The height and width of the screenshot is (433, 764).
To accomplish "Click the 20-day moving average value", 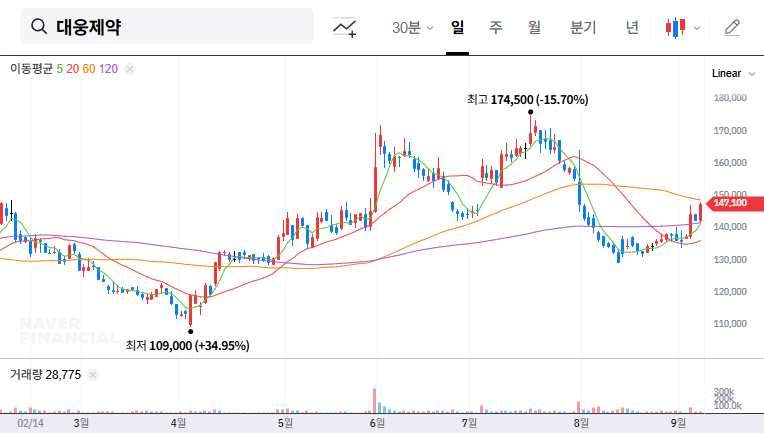I will pos(73,69).
